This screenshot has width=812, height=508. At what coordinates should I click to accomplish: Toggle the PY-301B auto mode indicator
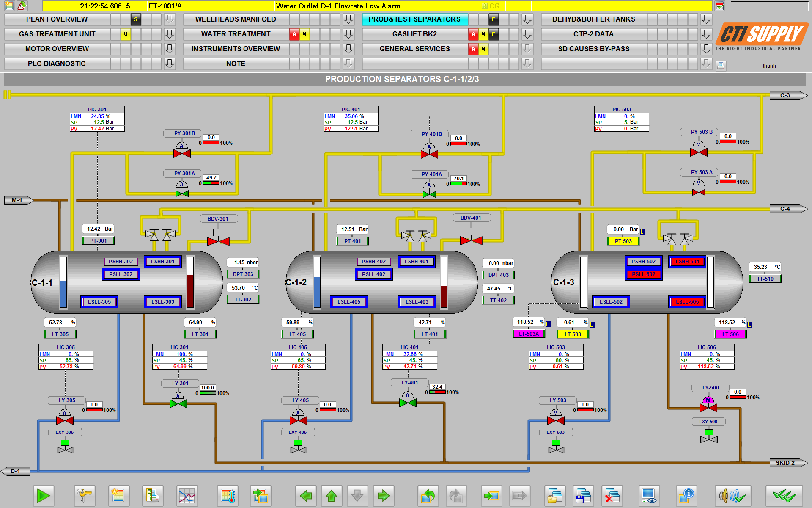pyautogui.click(x=182, y=146)
